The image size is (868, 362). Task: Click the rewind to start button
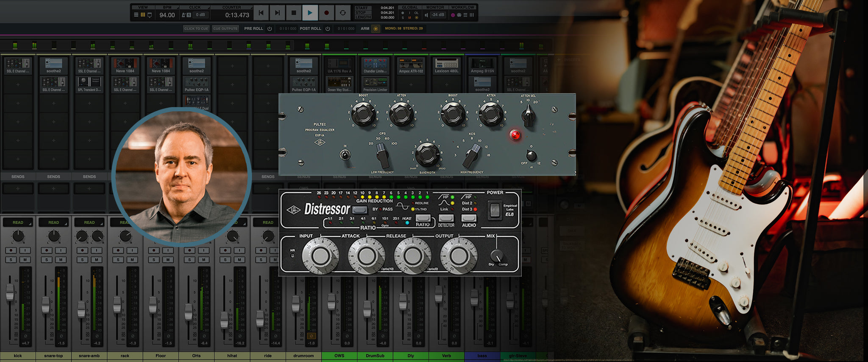coord(261,13)
